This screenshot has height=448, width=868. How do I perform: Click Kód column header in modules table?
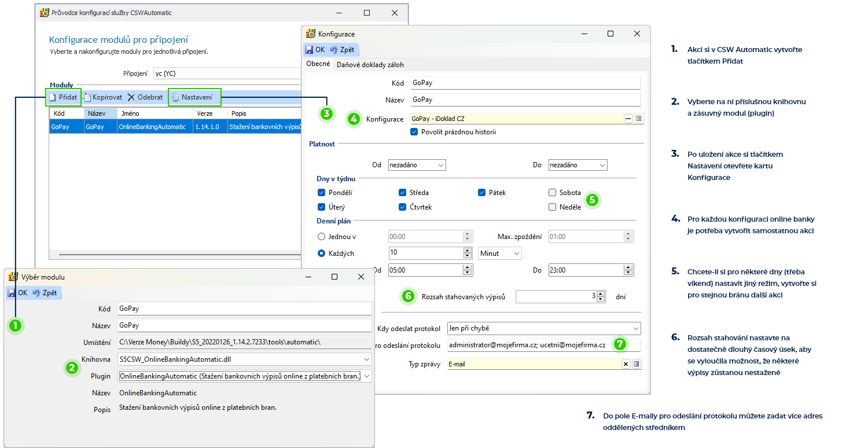67,114
